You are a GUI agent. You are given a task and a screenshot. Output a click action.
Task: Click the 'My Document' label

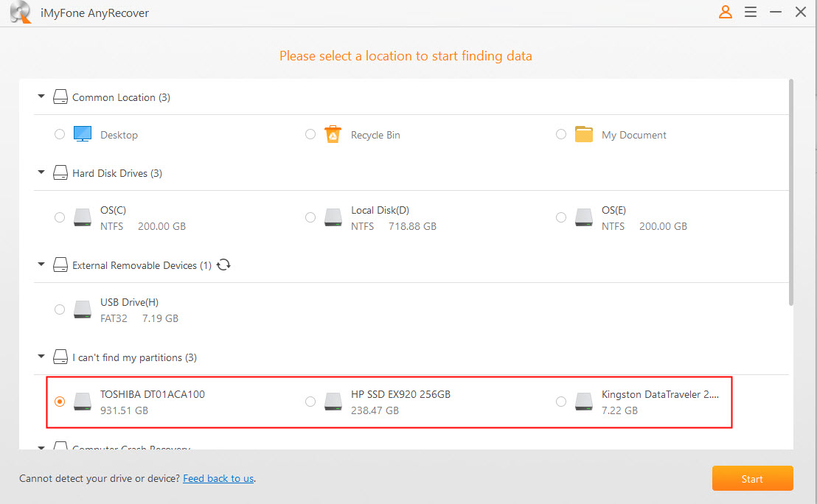click(634, 135)
